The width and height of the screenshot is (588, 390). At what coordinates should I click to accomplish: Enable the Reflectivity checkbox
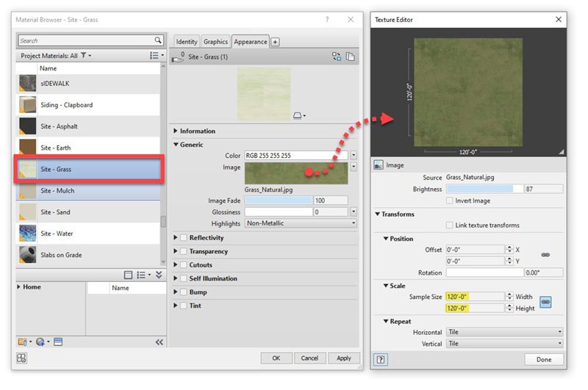(183, 238)
